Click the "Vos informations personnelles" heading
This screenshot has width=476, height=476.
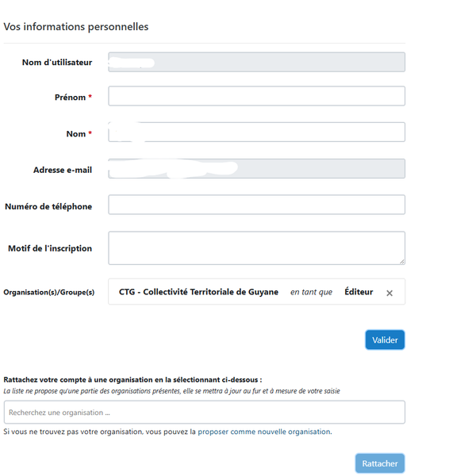click(x=76, y=27)
